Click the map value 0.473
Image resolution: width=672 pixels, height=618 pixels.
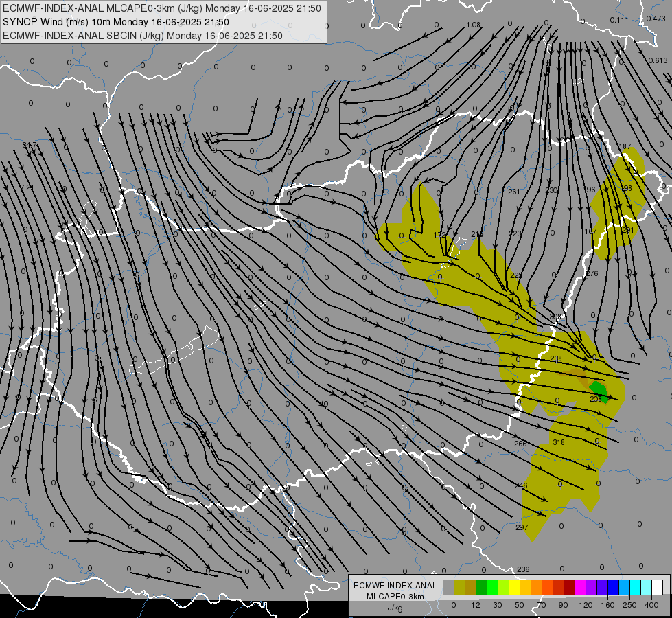(656, 19)
